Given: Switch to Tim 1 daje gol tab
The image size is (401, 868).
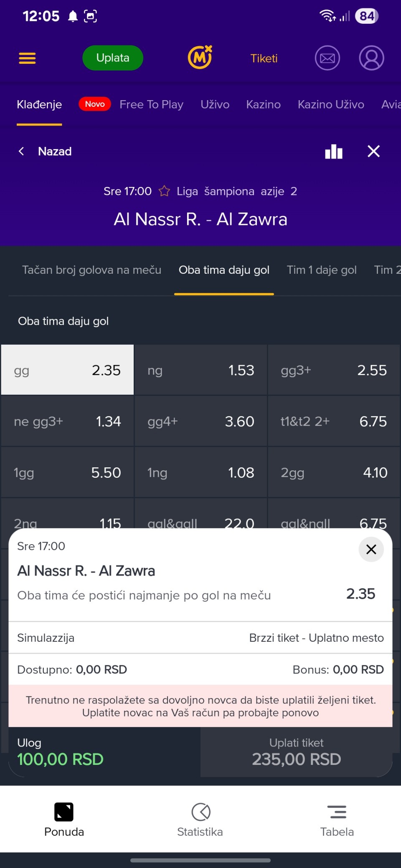Looking at the screenshot, I should (x=322, y=270).
